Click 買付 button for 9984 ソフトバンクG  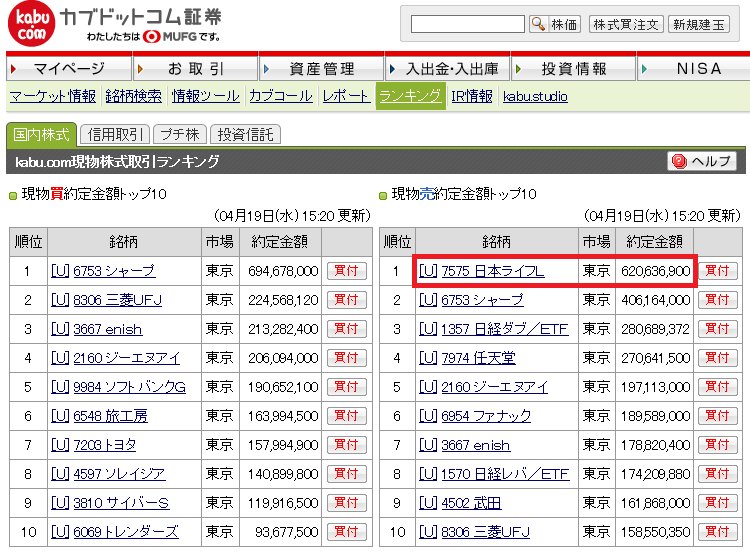(347, 387)
